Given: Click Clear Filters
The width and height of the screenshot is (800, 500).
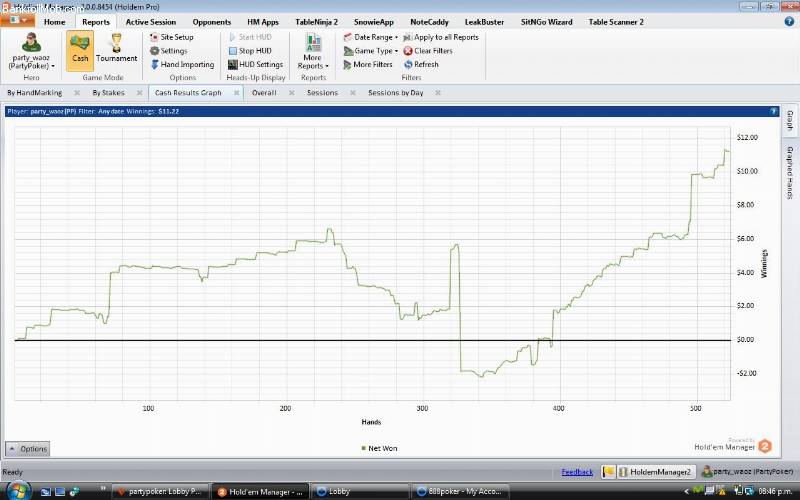Looking at the screenshot, I should tap(428, 51).
